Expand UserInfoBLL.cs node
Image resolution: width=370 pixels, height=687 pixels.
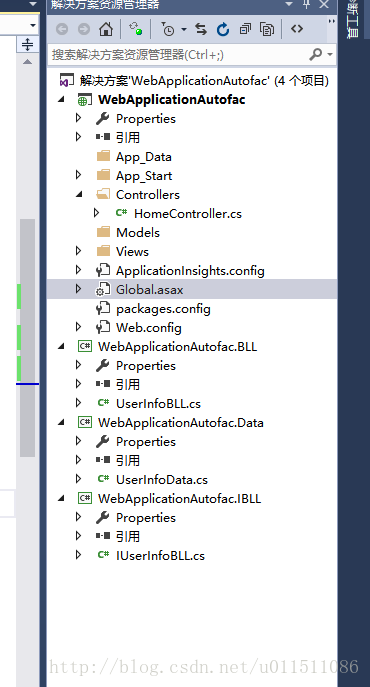tap(78, 403)
